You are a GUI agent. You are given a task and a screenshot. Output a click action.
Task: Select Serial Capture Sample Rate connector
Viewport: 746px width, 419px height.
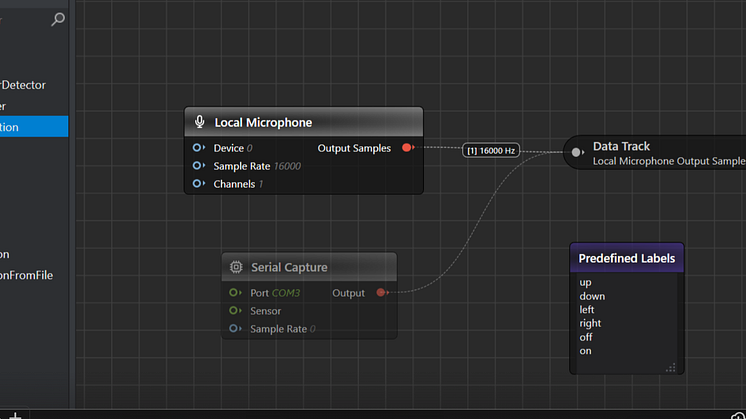coord(235,328)
